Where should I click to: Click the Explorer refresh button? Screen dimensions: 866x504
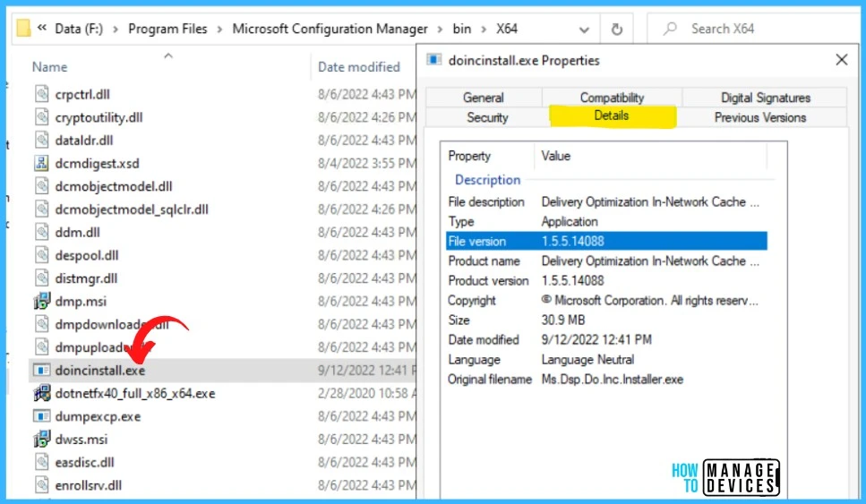[617, 29]
